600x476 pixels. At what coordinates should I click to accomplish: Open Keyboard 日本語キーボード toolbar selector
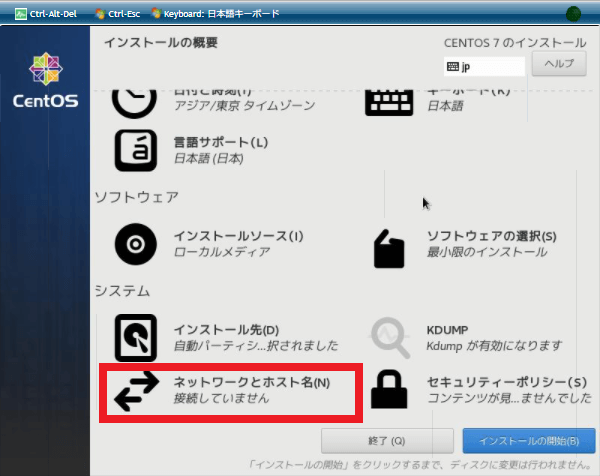(x=215, y=14)
